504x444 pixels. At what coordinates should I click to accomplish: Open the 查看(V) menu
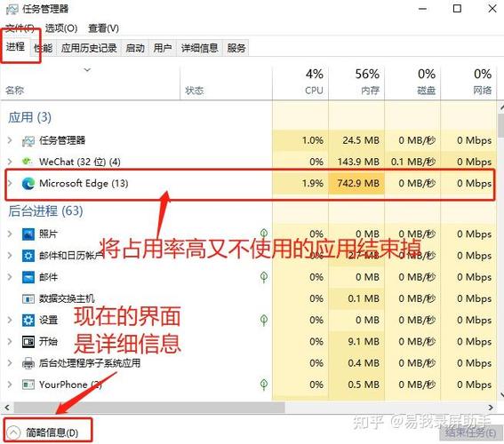pos(103,28)
